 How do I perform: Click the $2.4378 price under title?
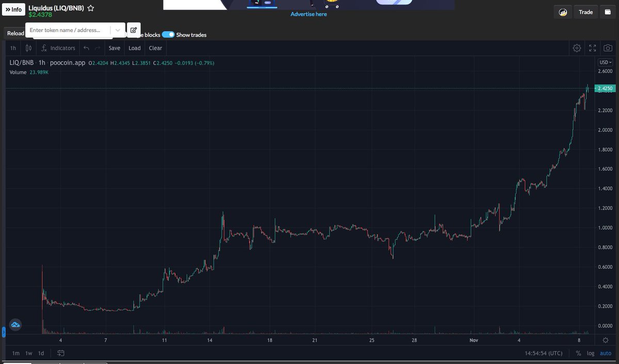point(40,14)
